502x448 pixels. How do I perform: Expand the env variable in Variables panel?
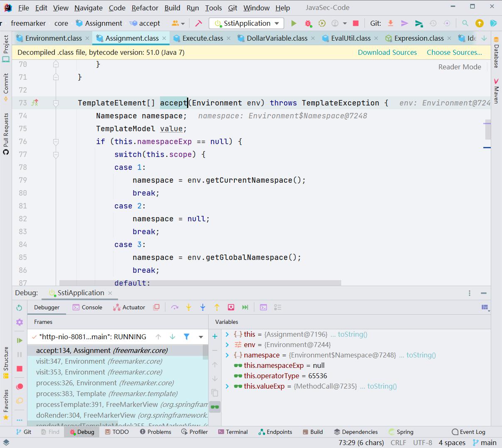coord(227,345)
